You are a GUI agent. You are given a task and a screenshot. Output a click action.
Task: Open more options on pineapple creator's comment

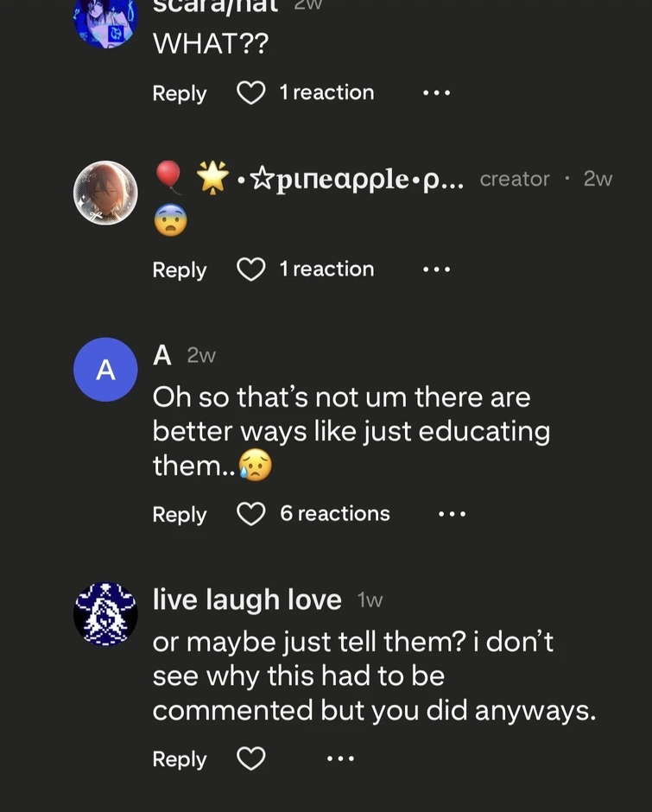pos(436,270)
